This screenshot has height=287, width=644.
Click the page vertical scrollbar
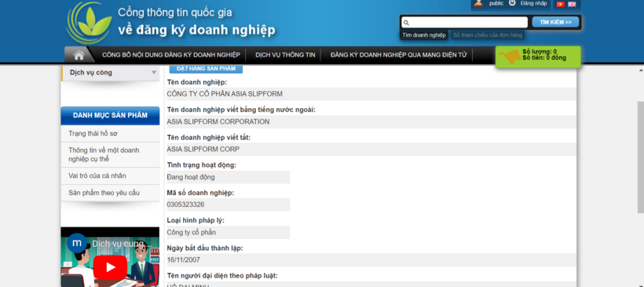tap(640, 158)
